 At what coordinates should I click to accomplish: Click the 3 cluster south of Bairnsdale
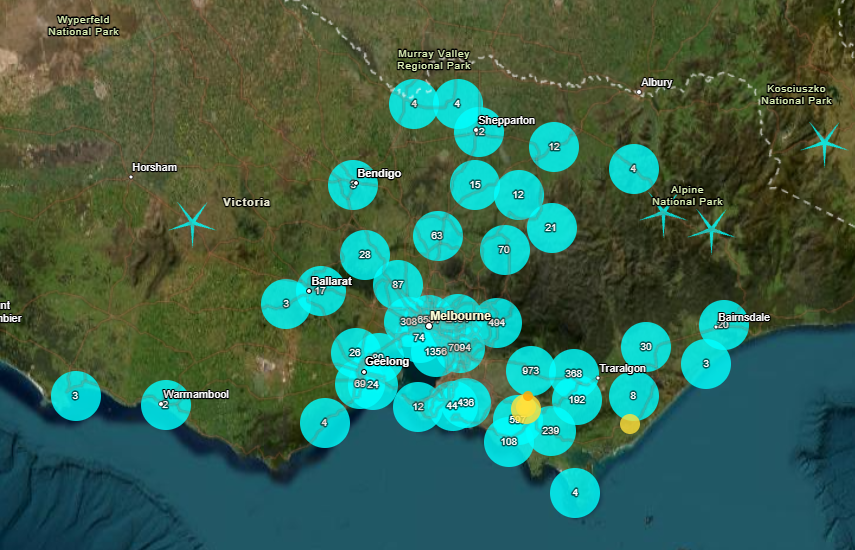point(706,364)
